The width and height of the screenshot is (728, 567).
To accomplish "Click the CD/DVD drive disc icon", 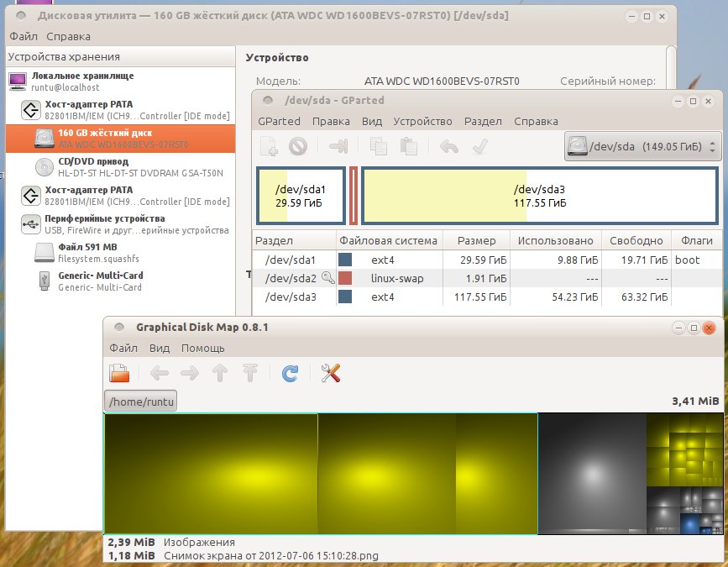I will [x=45, y=167].
